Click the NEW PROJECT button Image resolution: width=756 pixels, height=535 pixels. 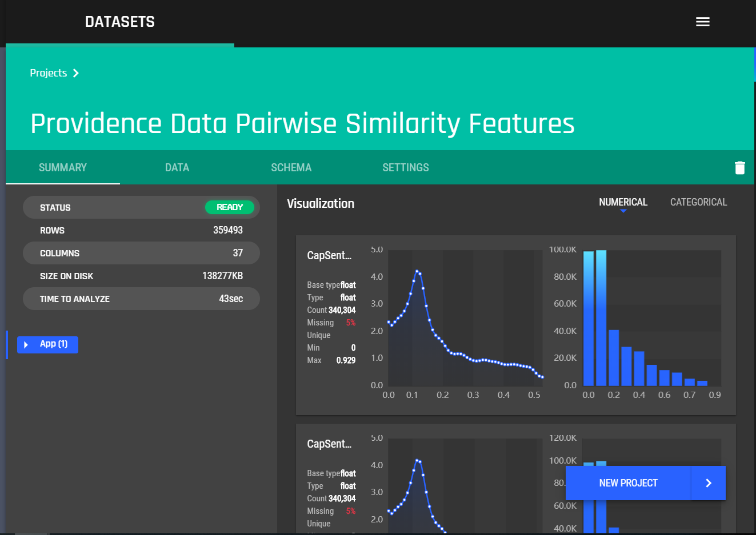click(628, 483)
